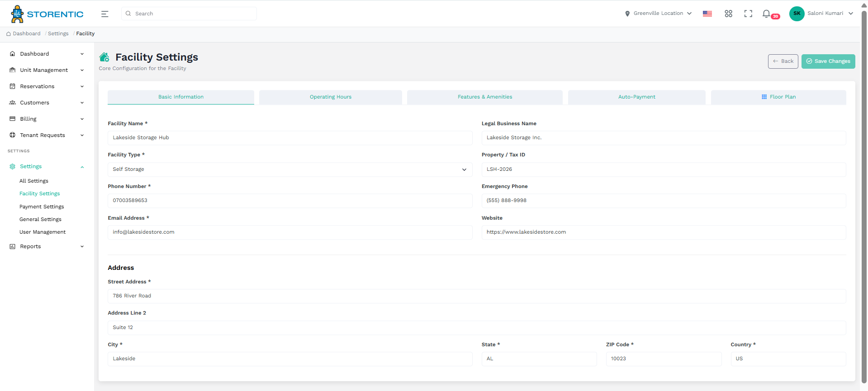Go to Dashboard breadcrumb link

click(27, 34)
